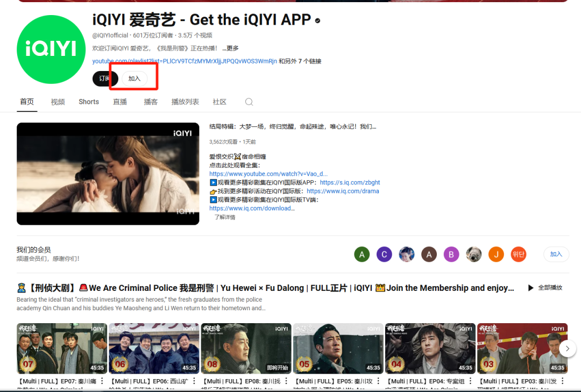Open EP05 video thumbnail

point(338,348)
